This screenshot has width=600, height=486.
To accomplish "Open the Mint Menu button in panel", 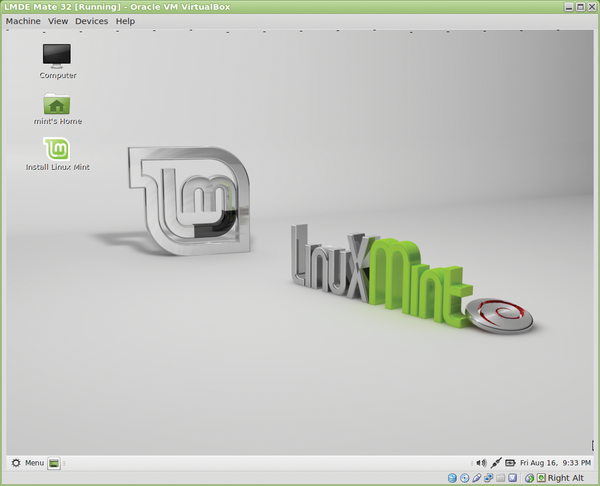I will tap(28, 463).
